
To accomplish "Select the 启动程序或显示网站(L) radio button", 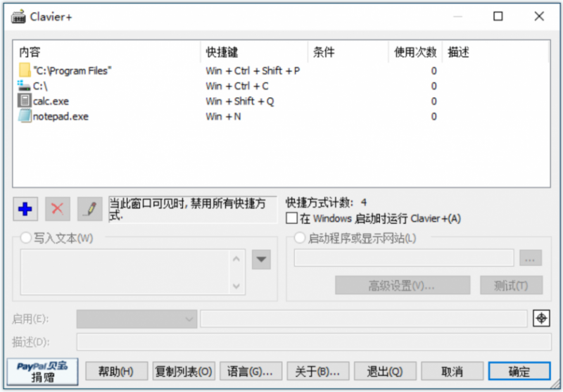I will click(300, 238).
